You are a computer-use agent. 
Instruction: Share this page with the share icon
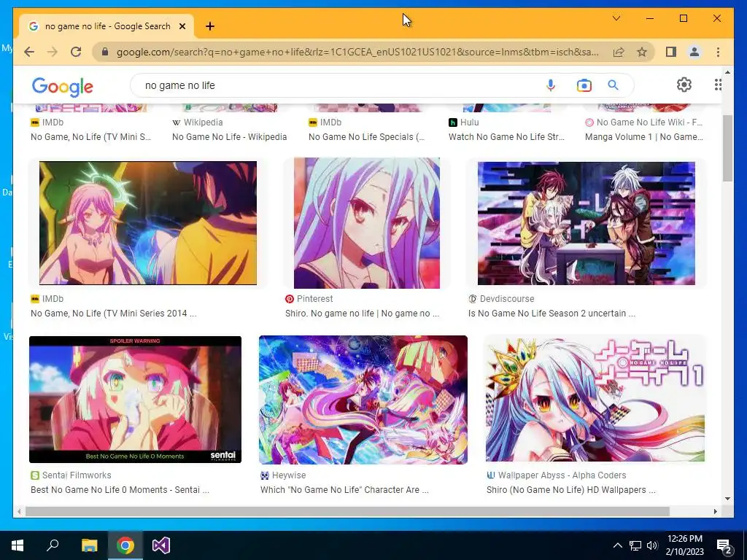pos(619,52)
